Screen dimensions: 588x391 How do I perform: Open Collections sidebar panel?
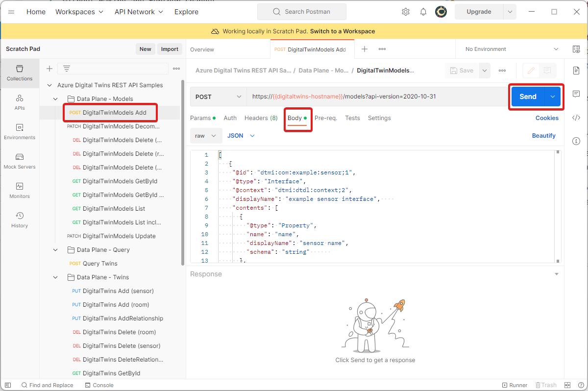click(20, 73)
